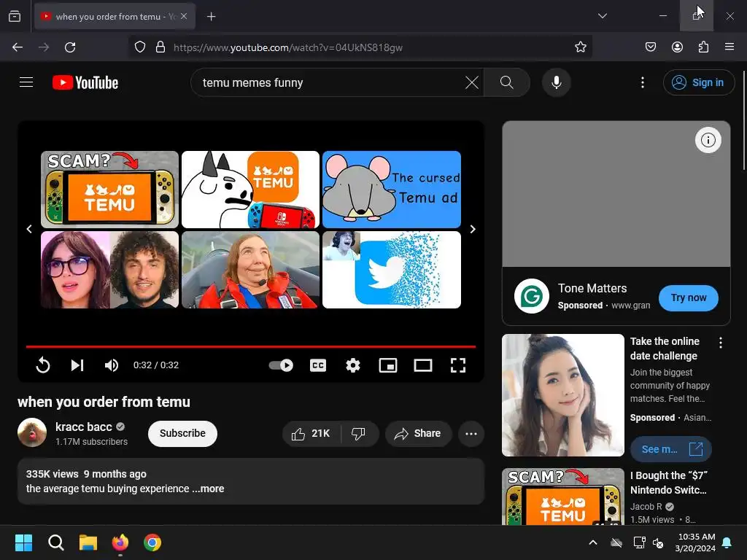
Task: Bookmark this page with star
Action: (x=580, y=47)
